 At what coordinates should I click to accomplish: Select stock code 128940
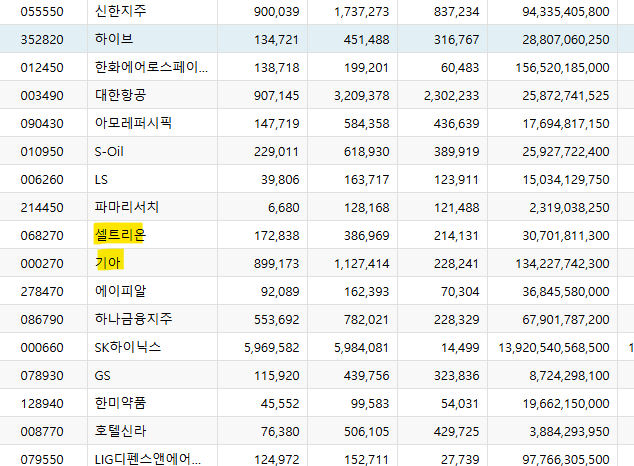point(42,404)
